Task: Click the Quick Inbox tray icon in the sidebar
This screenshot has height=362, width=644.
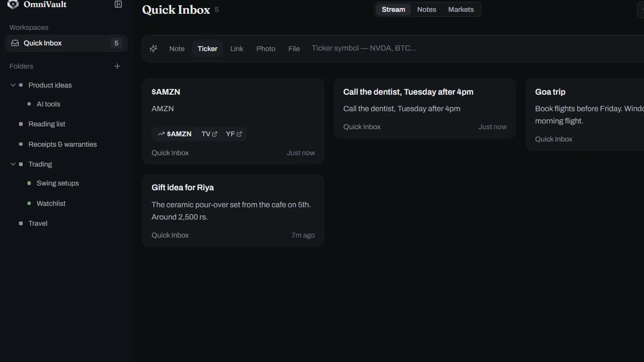Action: [15, 43]
